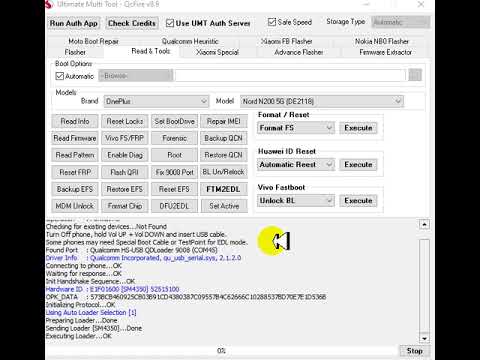Click the Flash QRI button

pyautogui.click(x=125, y=172)
